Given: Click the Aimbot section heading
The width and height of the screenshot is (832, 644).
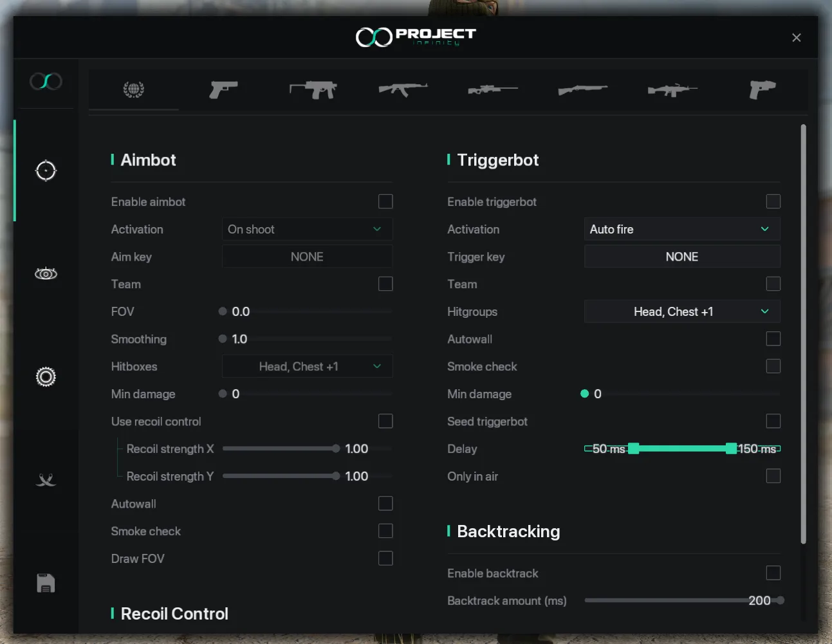Looking at the screenshot, I should point(148,160).
